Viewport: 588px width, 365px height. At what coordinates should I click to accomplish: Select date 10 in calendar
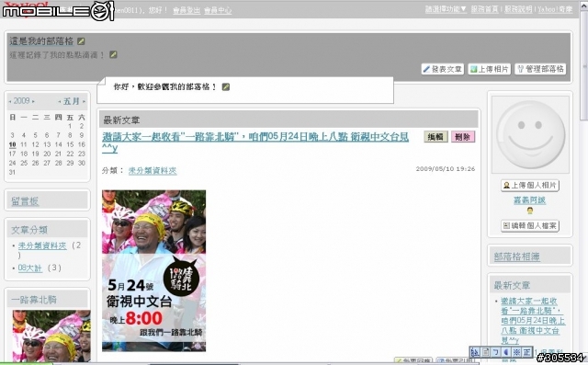pyautogui.click(x=12, y=144)
